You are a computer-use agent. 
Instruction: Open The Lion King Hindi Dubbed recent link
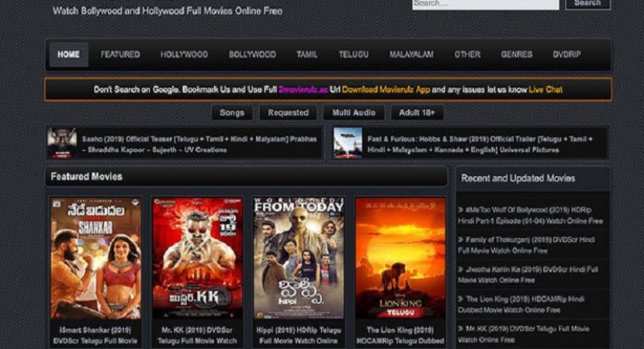pos(521,304)
